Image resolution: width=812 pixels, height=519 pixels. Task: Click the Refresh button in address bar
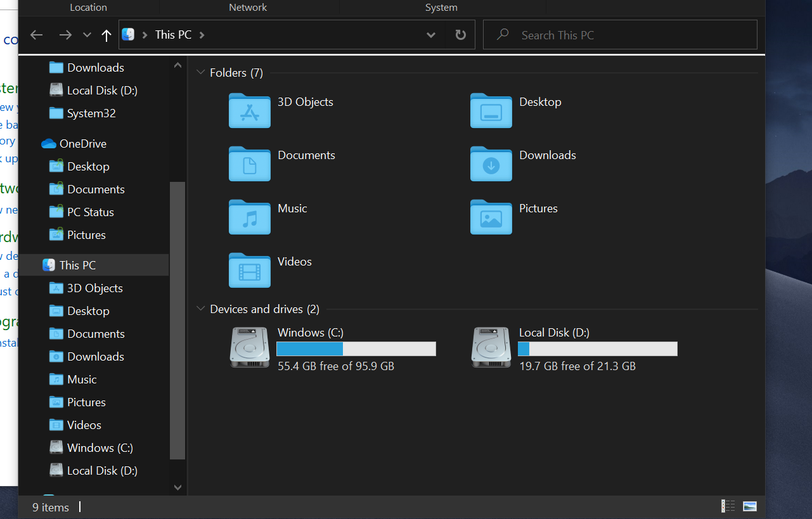pyautogui.click(x=461, y=35)
